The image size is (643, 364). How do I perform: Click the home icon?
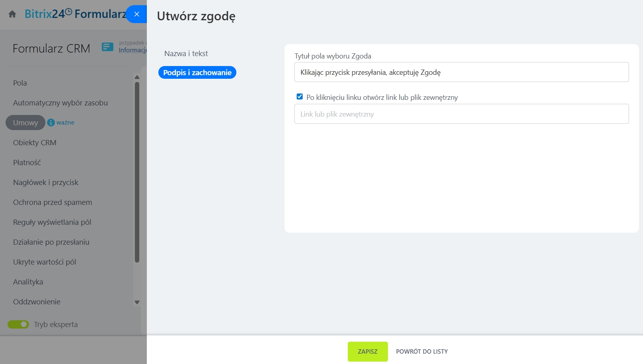[x=12, y=14]
